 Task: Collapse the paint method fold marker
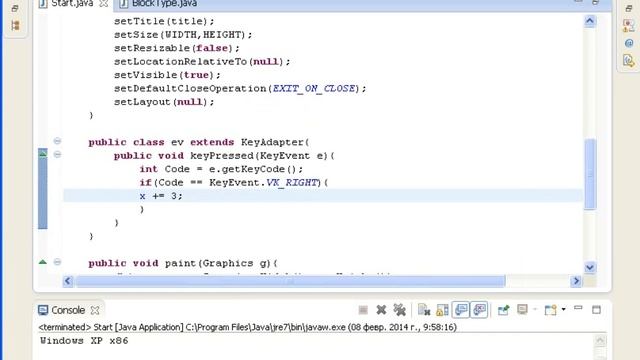pyautogui.click(x=58, y=262)
